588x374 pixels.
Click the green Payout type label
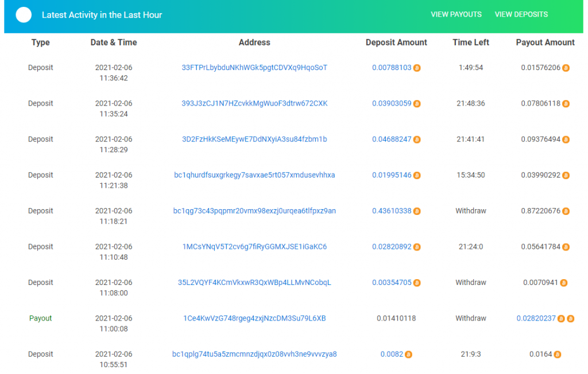tap(41, 318)
